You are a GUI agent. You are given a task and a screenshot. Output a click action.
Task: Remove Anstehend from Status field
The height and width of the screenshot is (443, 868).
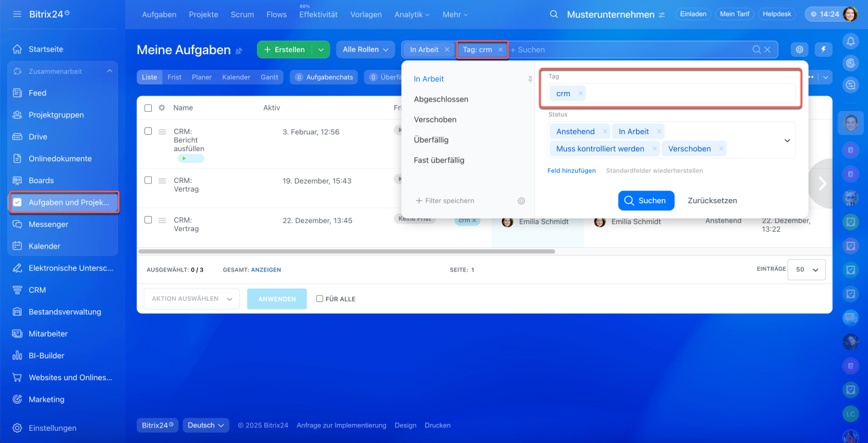(605, 131)
